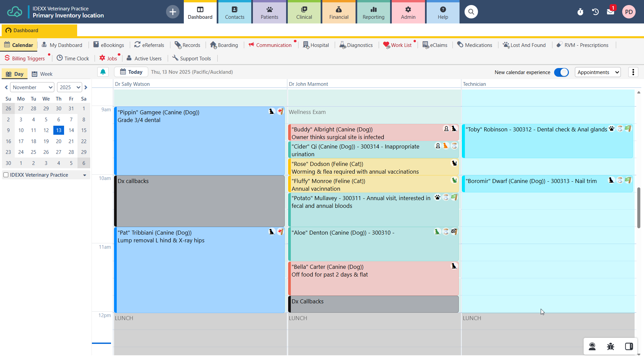Open the November month dropdown

pyautogui.click(x=32, y=87)
